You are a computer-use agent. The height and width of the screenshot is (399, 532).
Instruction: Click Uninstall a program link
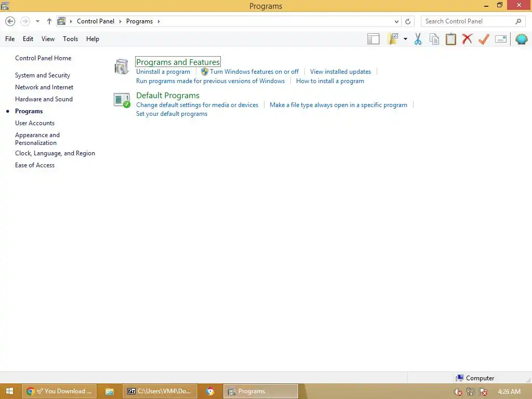[x=163, y=72]
